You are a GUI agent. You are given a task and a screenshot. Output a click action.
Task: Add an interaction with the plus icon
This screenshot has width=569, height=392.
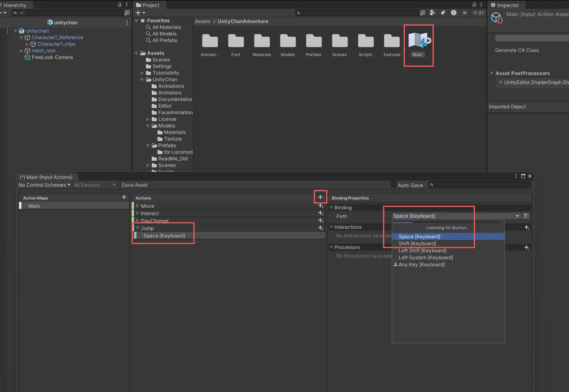pyautogui.click(x=527, y=227)
